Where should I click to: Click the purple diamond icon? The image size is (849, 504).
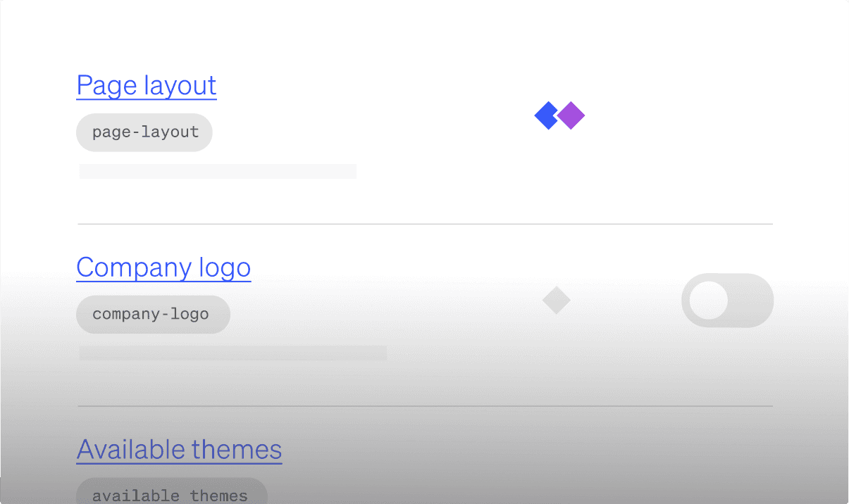click(571, 115)
